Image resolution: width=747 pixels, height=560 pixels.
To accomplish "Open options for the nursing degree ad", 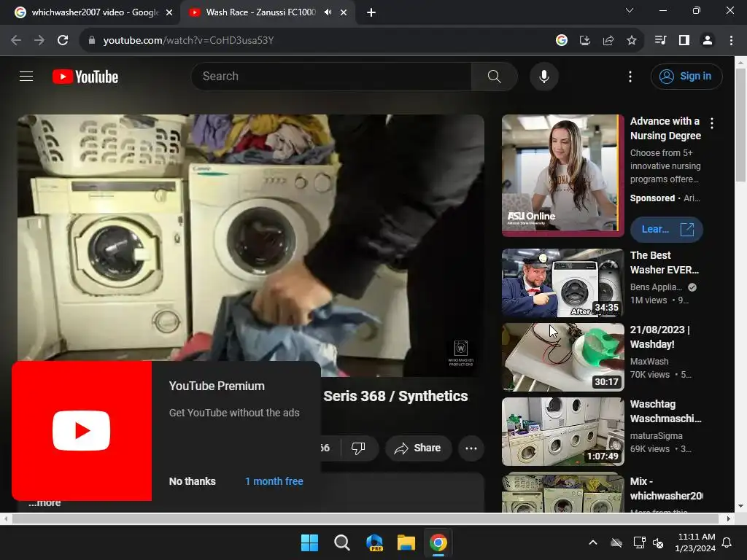I will [x=712, y=123].
